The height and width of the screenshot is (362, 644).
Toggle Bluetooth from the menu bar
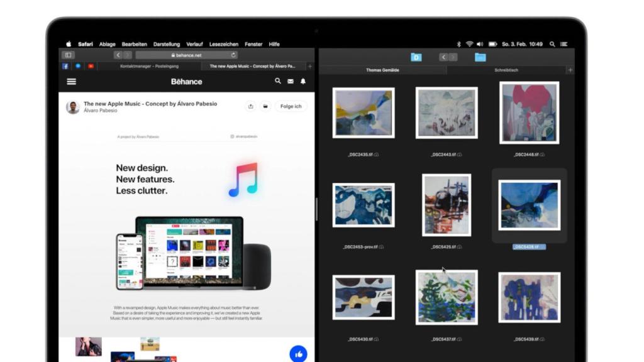click(x=458, y=44)
